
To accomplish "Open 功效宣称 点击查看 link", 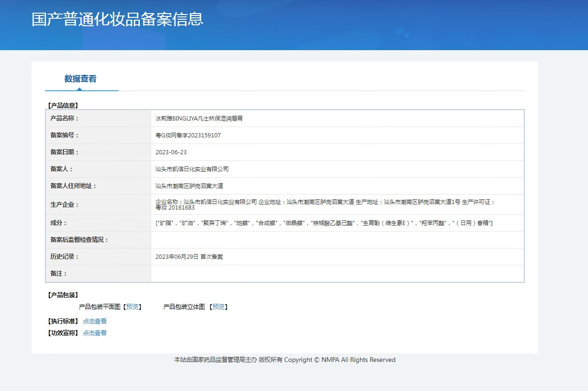I will coord(95,333).
